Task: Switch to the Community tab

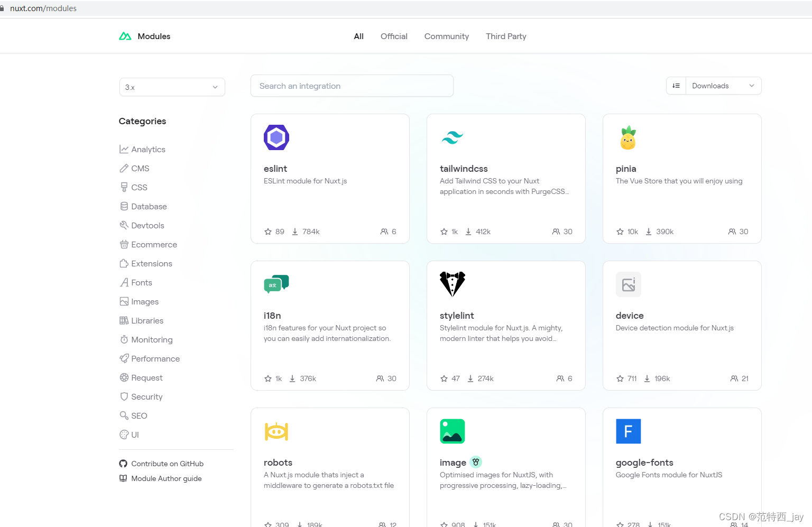Action: tap(446, 36)
